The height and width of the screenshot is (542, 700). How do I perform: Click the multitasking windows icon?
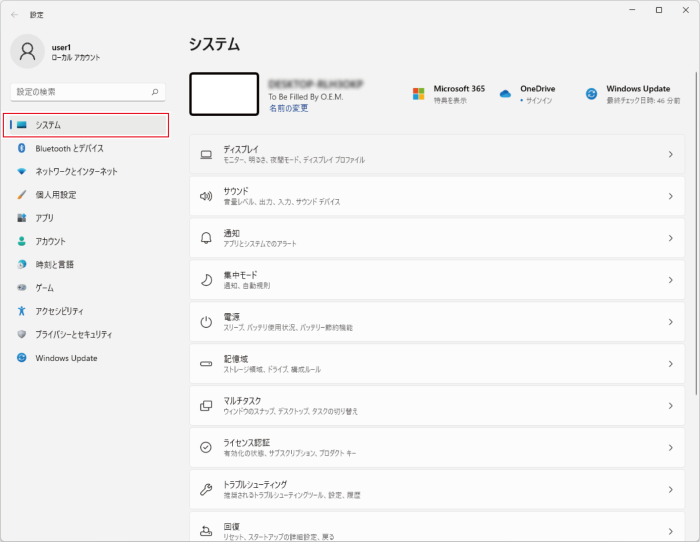pyautogui.click(x=206, y=406)
